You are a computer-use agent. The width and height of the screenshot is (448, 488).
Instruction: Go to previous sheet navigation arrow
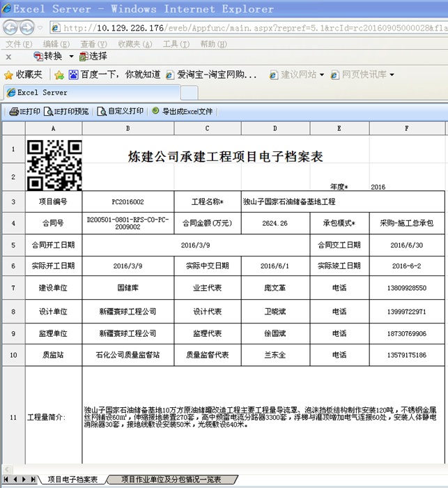[15, 480]
